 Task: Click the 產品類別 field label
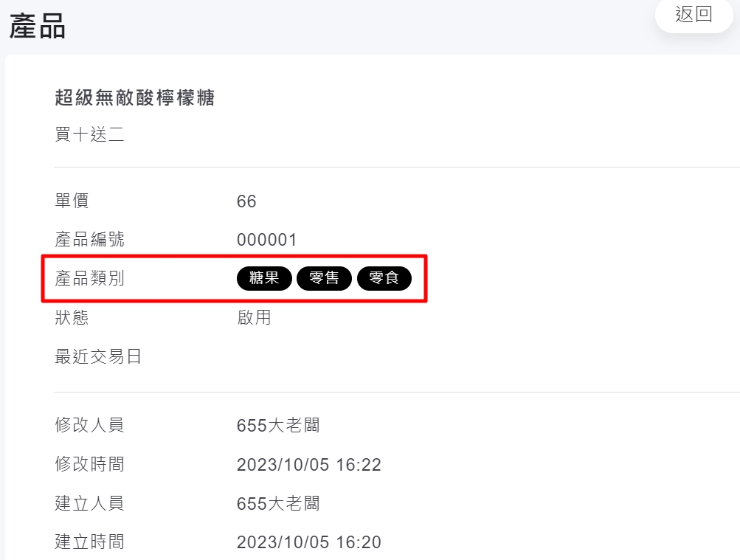(x=90, y=278)
